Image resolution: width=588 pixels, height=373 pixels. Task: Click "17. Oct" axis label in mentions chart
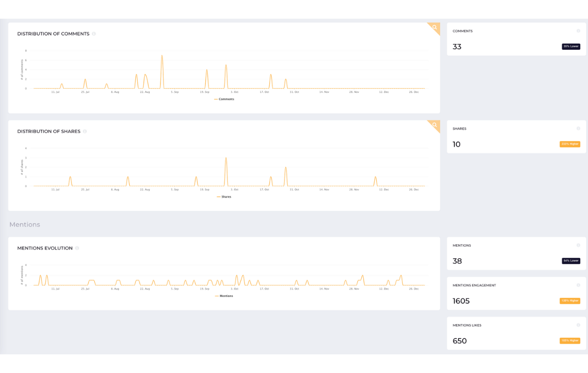click(x=264, y=289)
